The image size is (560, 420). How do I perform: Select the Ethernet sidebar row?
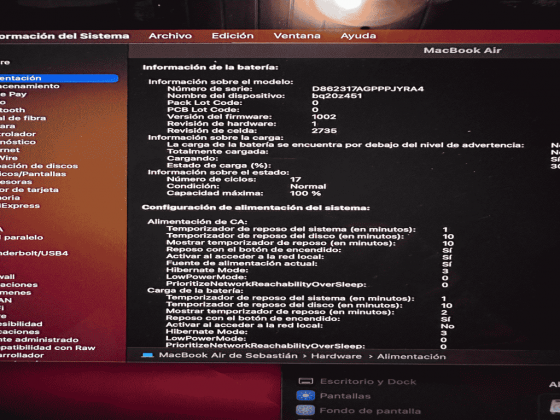pyautogui.click(x=10, y=150)
